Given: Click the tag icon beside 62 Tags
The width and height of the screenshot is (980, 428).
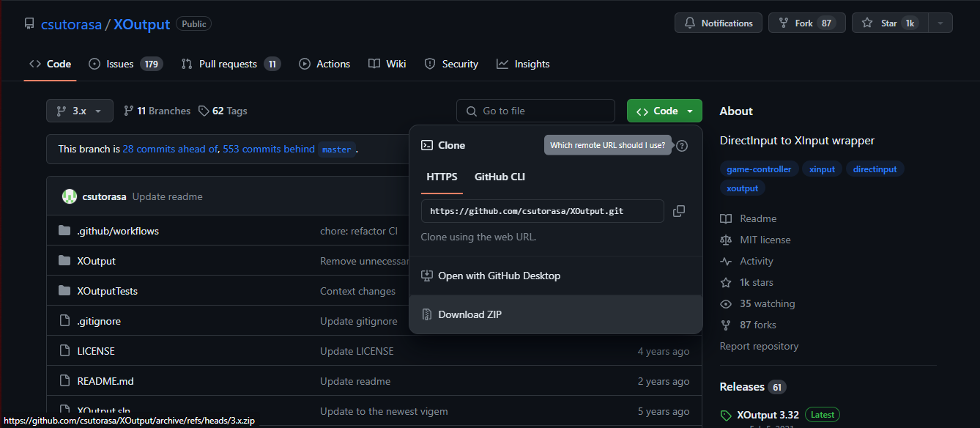Looking at the screenshot, I should click(204, 111).
